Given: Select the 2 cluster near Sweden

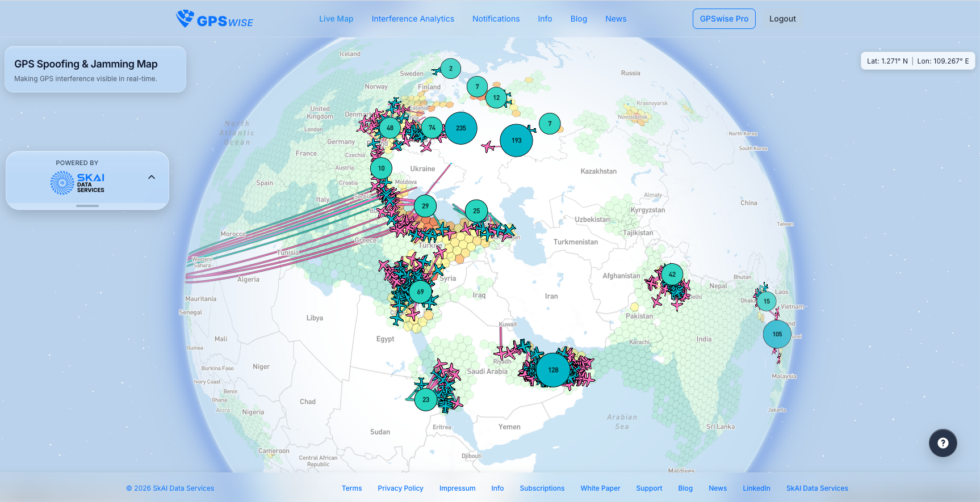Looking at the screenshot, I should tap(451, 69).
